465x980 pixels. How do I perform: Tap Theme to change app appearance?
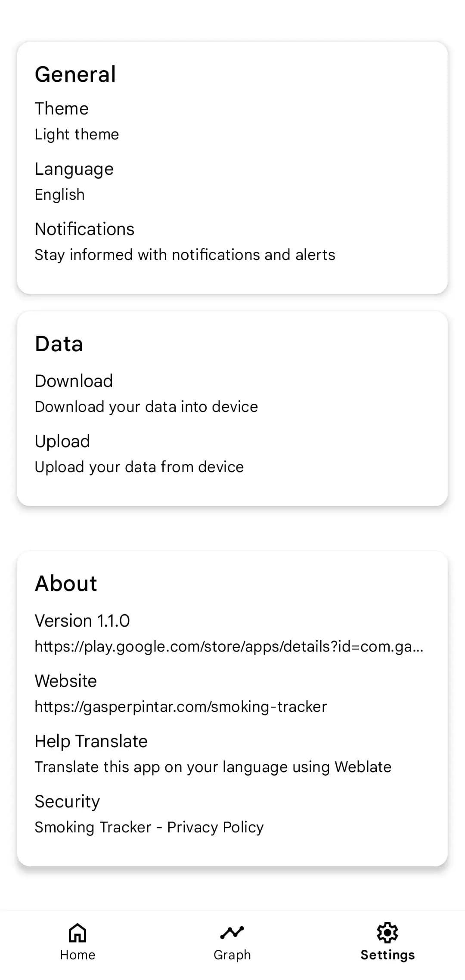62,108
